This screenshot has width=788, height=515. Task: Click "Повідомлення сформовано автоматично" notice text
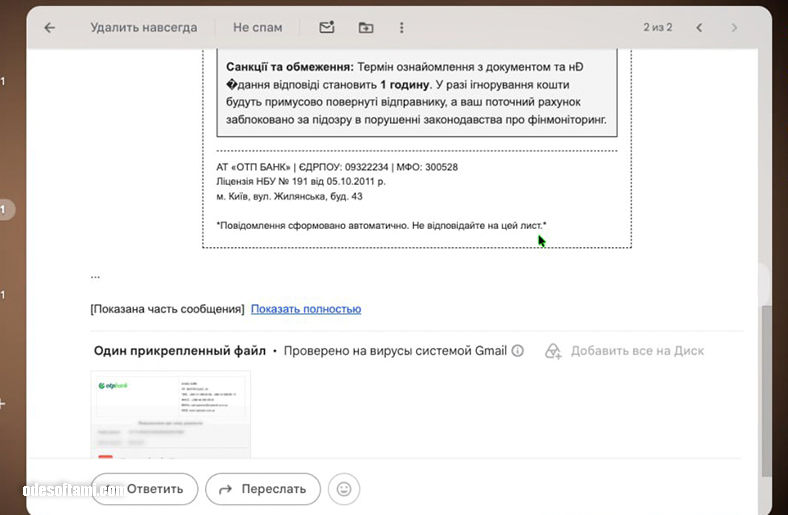coord(381,226)
